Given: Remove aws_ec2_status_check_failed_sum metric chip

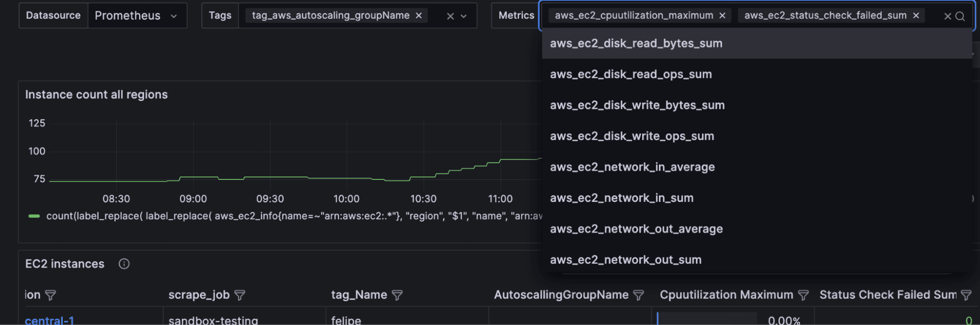Looking at the screenshot, I should [916, 16].
